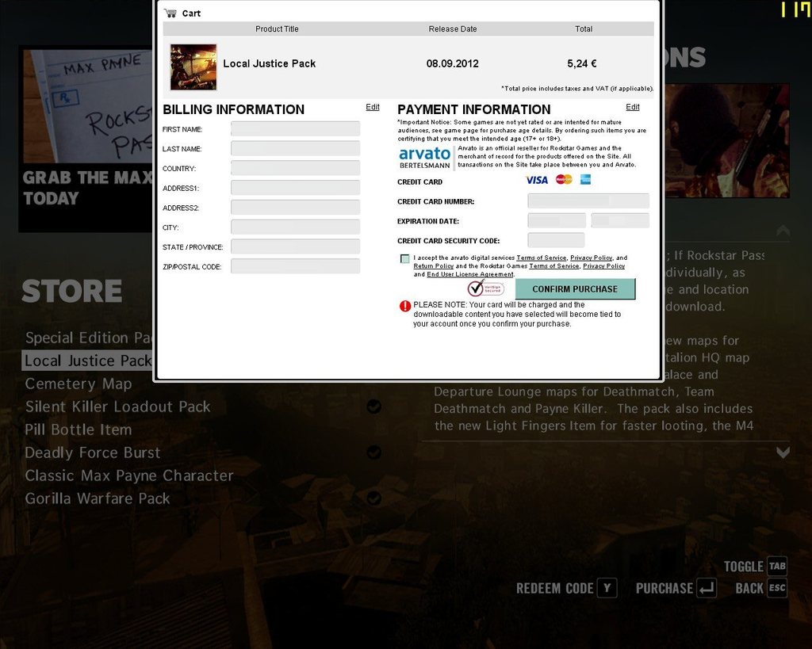Viewport: 812px width, 649px height.
Task: Focus the Last Name field
Action: tap(295, 148)
